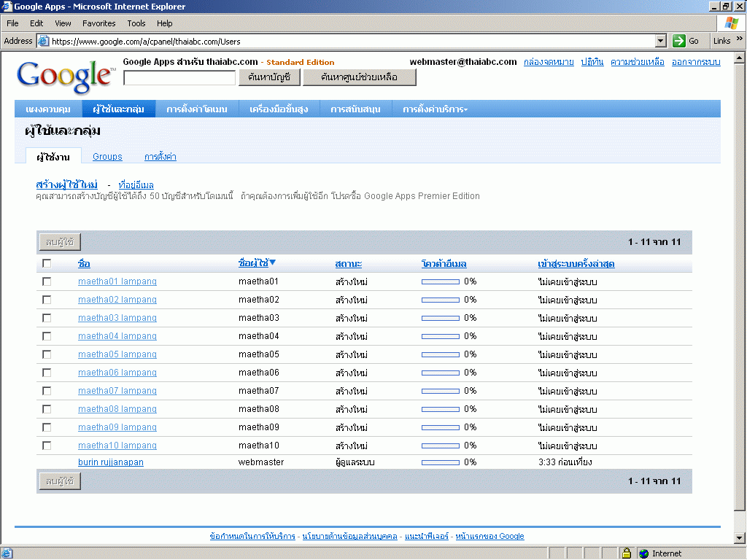Click the sort arrow next to the username column header
This screenshot has height=560, width=747.
click(273, 263)
